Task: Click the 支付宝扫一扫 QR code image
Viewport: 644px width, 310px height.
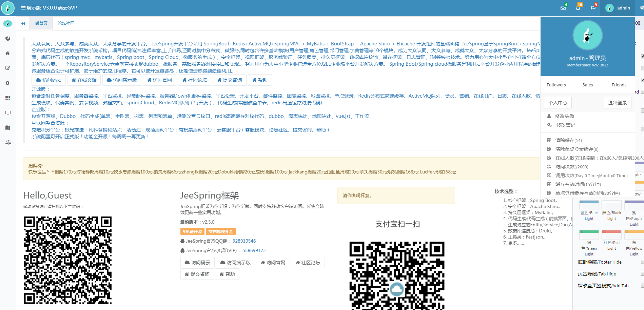Action: coord(397,275)
